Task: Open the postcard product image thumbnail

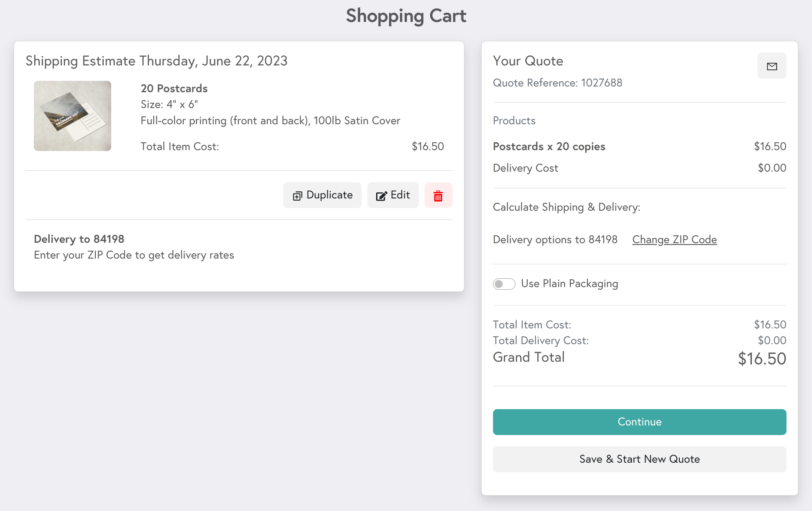Action: click(72, 115)
